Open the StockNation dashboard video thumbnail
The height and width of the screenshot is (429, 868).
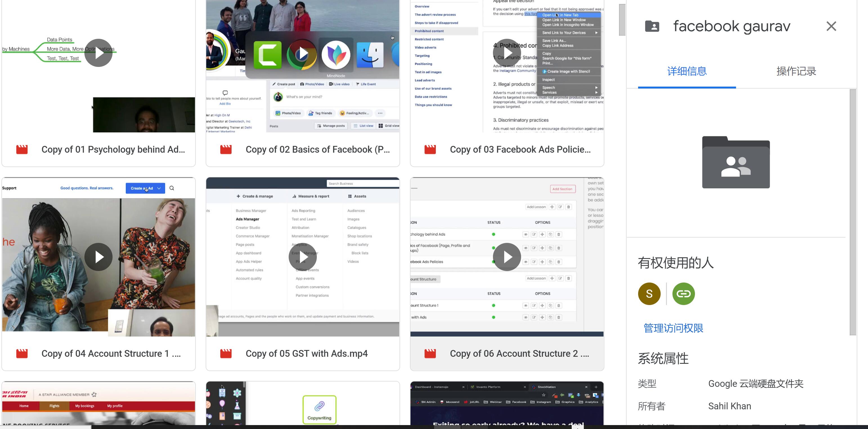pos(507,403)
